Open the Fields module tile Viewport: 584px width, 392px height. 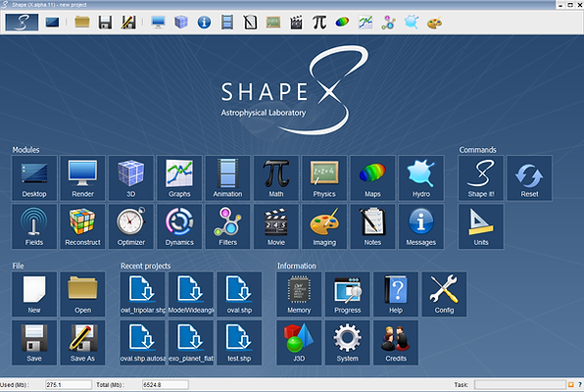tap(34, 226)
